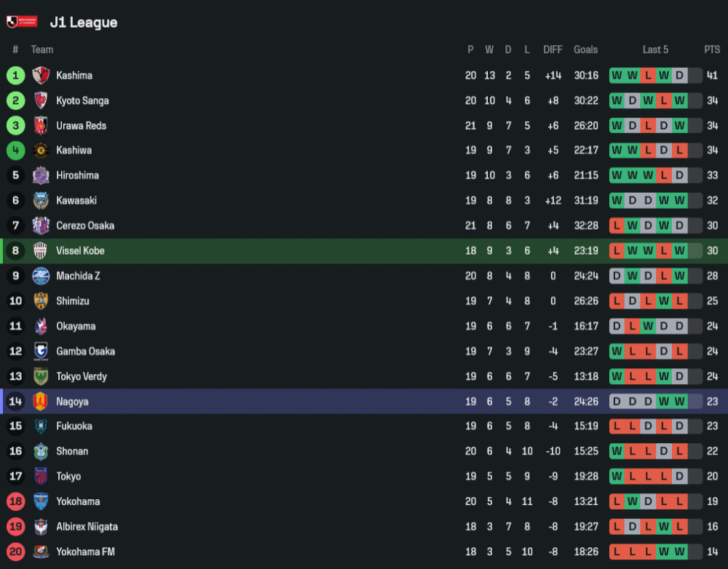Open the Hiroshima team link
Screen dimensions: 728x569
click(x=77, y=175)
